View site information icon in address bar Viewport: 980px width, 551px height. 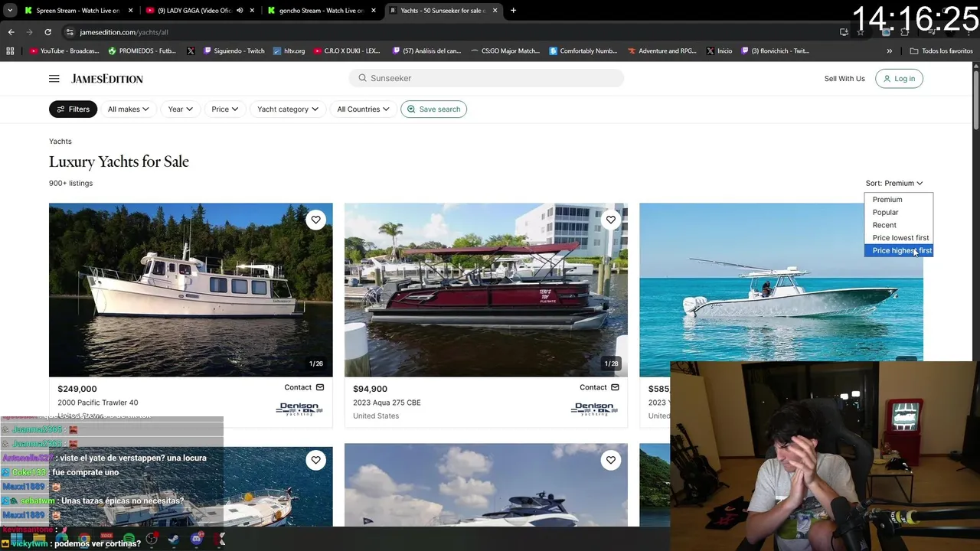[x=70, y=32]
